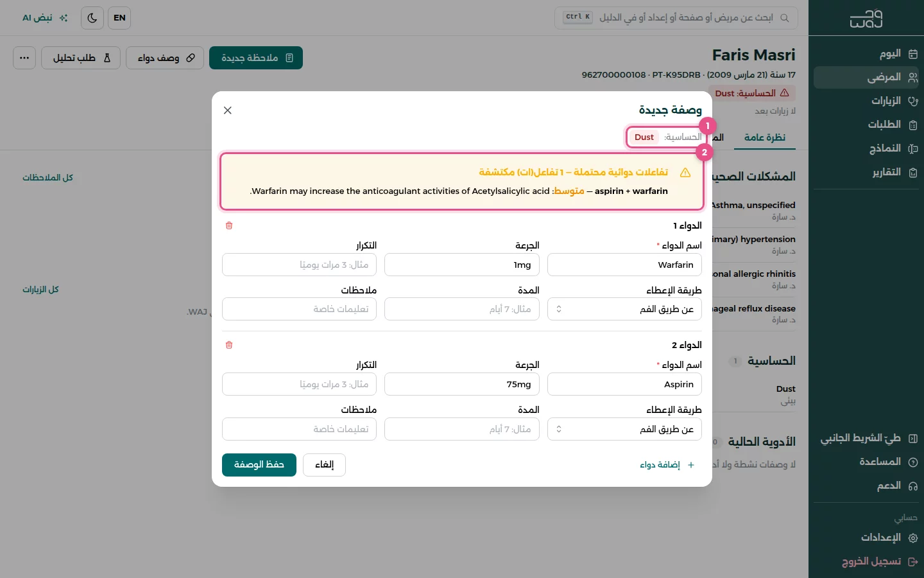Open كل الملاحظات all notes link
This screenshot has height=578, width=924.
(x=48, y=177)
